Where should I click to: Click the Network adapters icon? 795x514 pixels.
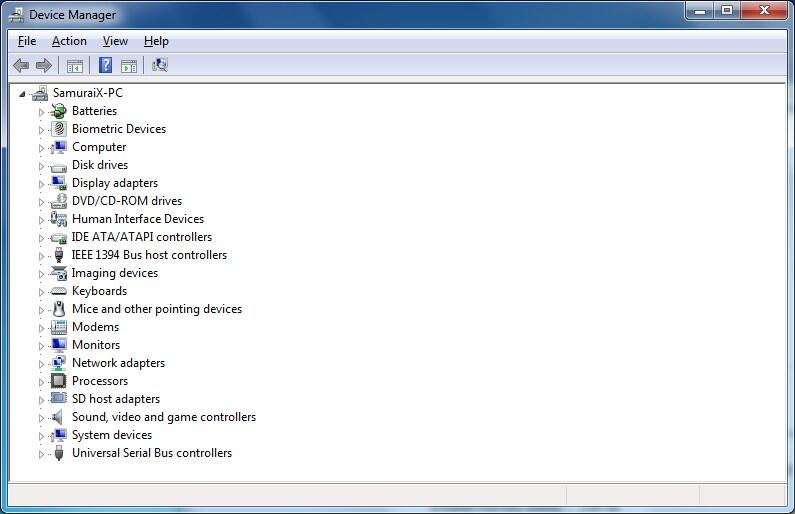click(59, 363)
